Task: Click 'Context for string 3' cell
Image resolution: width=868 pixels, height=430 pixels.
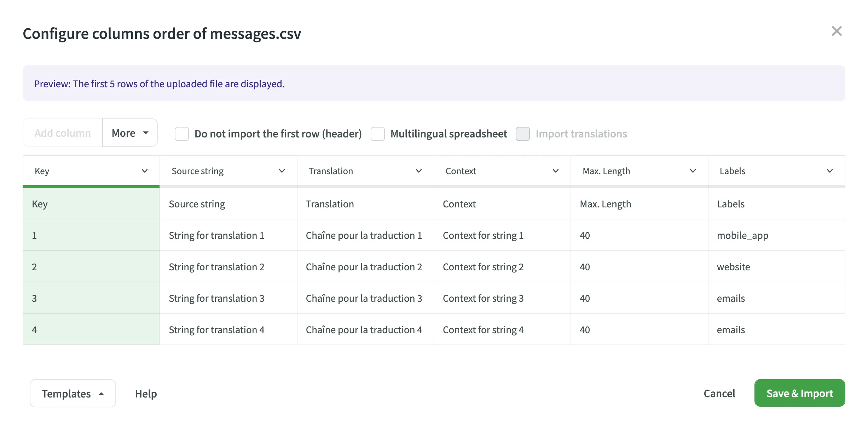Action: point(502,298)
